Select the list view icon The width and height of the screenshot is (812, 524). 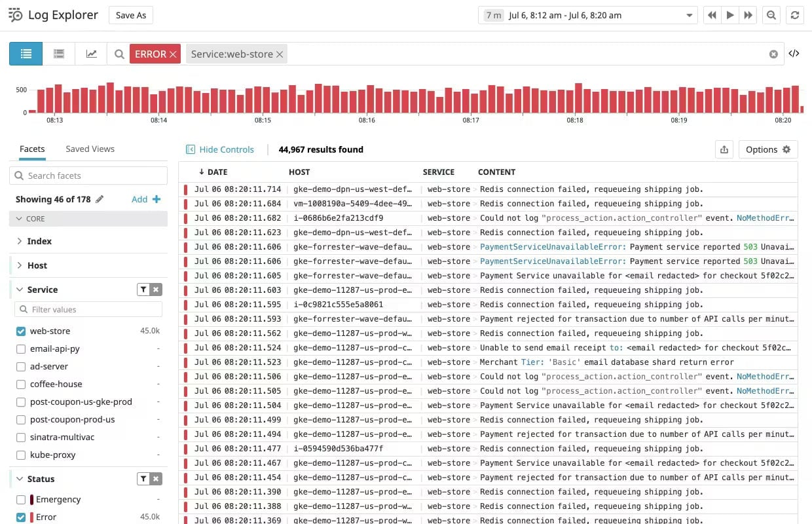[26, 54]
